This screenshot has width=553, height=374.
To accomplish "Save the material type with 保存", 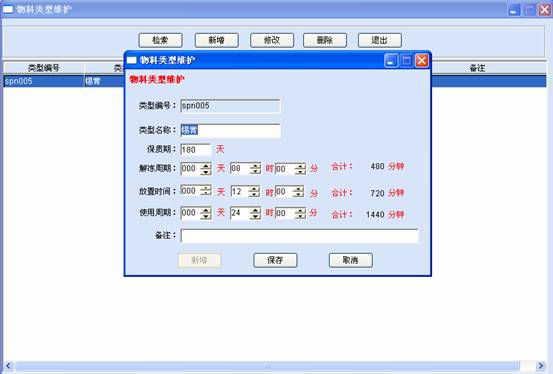I will (x=275, y=260).
